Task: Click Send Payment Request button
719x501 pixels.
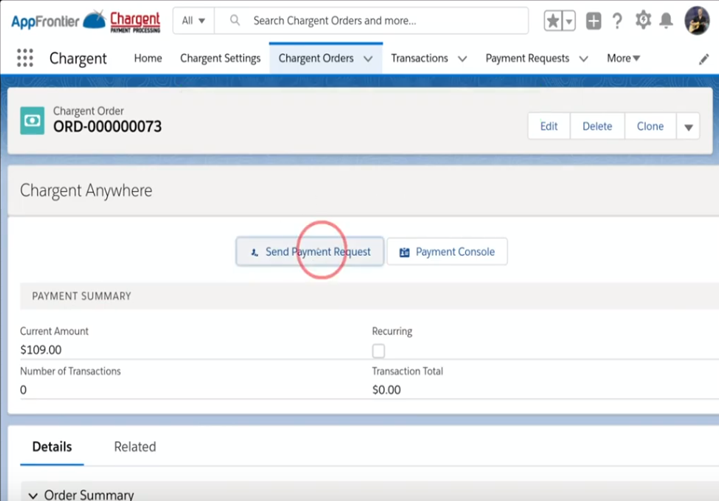Action: 310,251
